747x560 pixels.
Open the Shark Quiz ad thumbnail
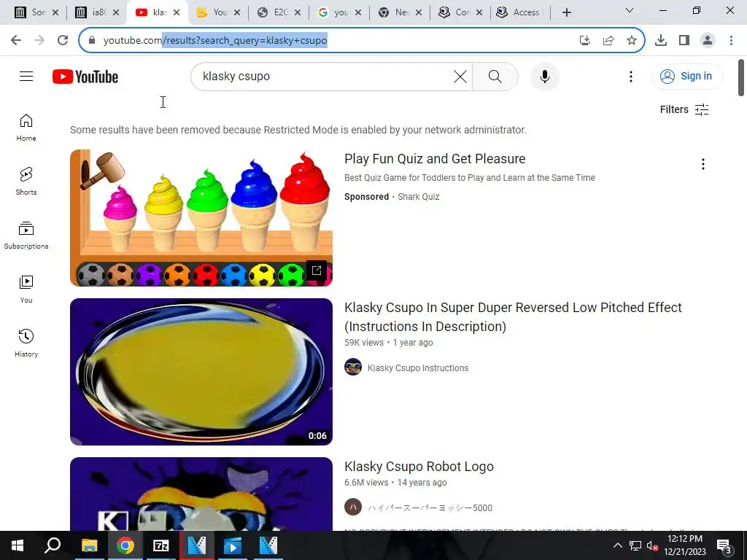(x=201, y=217)
